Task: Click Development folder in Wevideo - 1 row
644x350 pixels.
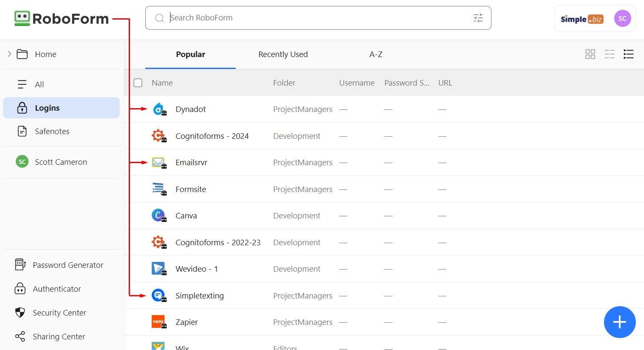Action: (297, 269)
